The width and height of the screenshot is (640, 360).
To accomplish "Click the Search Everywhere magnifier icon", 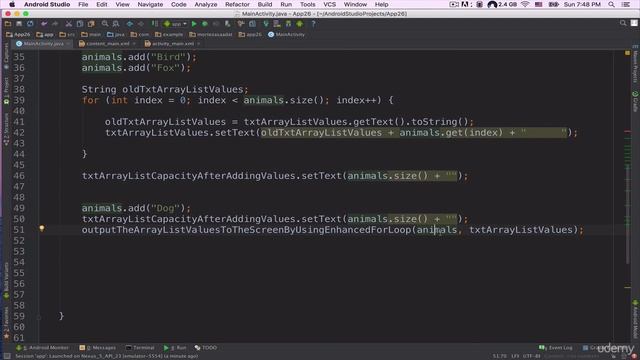I will pyautogui.click(x=623, y=23).
